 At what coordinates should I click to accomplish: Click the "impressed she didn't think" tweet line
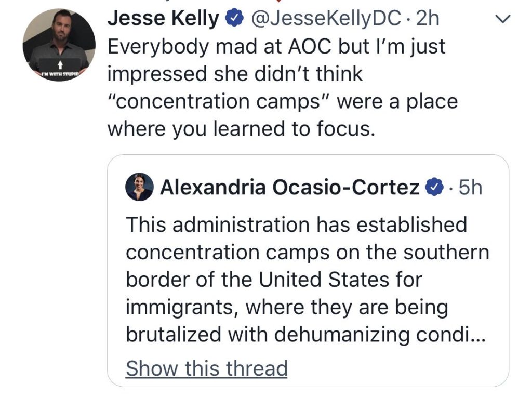click(234, 74)
